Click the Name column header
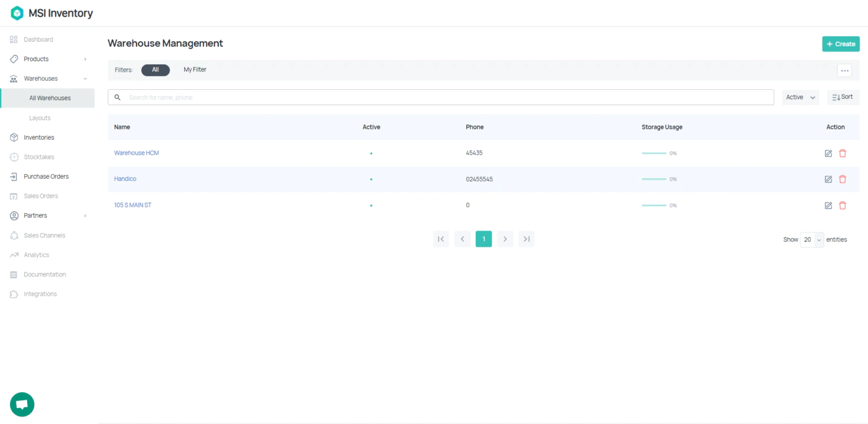Viewport: 868px width, 424px height. [122, 127]
